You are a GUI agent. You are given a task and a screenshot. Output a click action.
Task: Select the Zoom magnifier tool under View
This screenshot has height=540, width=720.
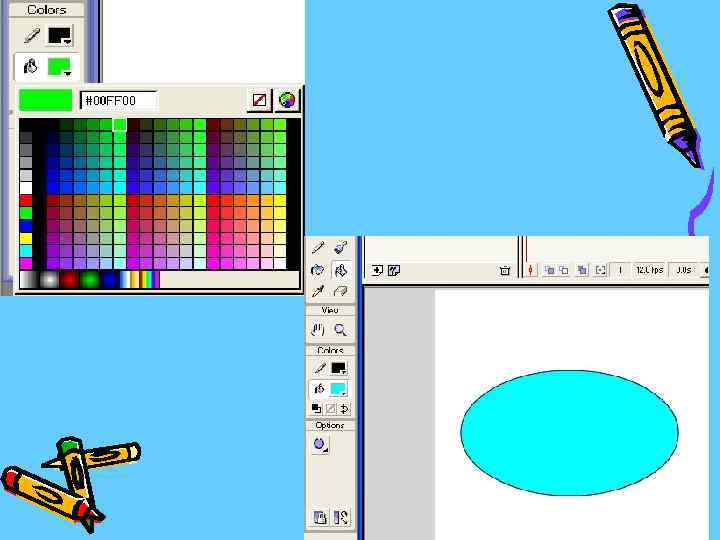(x=341, y=330)
